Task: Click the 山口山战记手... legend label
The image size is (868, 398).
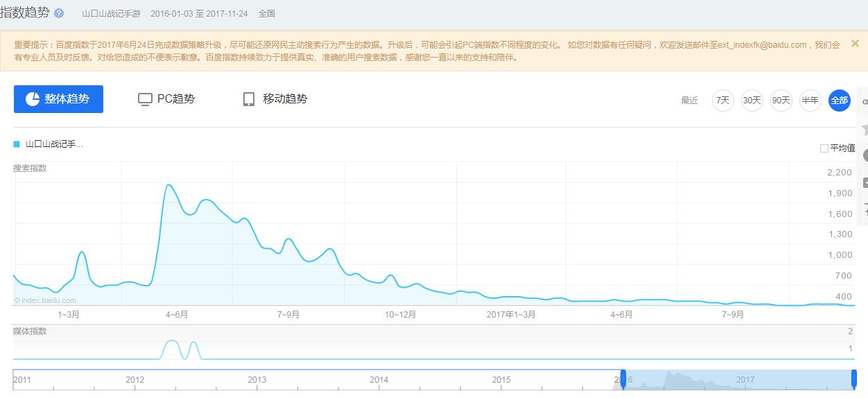Action: (x=54, y=144)
